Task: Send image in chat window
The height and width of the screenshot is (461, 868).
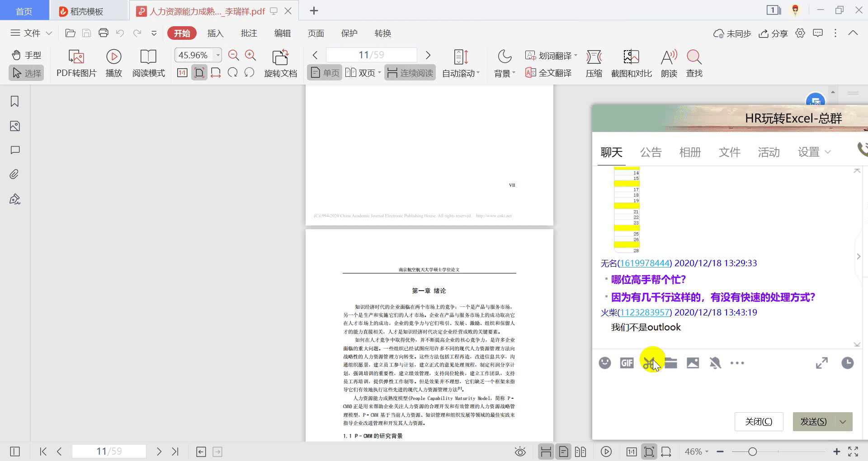Action: pos(693,363)
